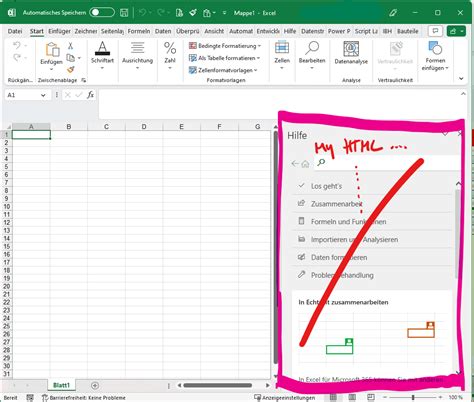Viewport: 474px width, 402px height.
Task: Click the Hilfe pane search field
Action: (387, 163)
